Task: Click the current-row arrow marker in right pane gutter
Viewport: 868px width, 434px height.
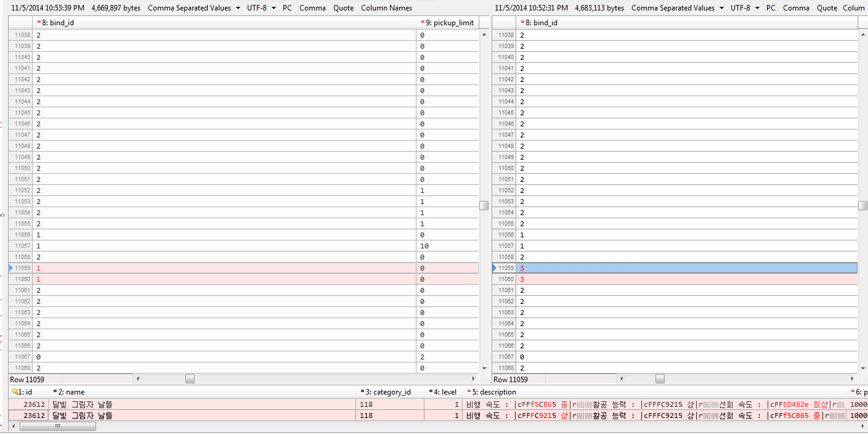Action: pyautogui.click(x=495, y=268)
